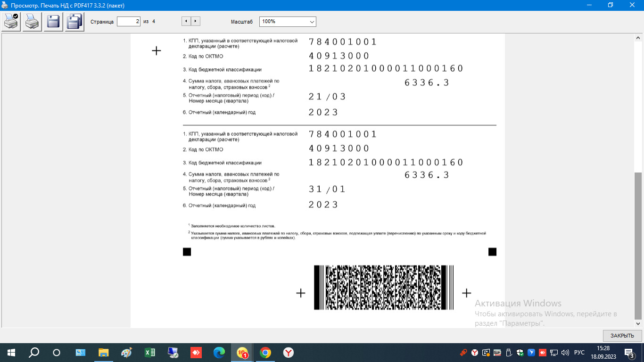Viewport: 644px width, 362px height.
Task: Click the vertical scrollbar thumb
Action: tap(638, 245)
